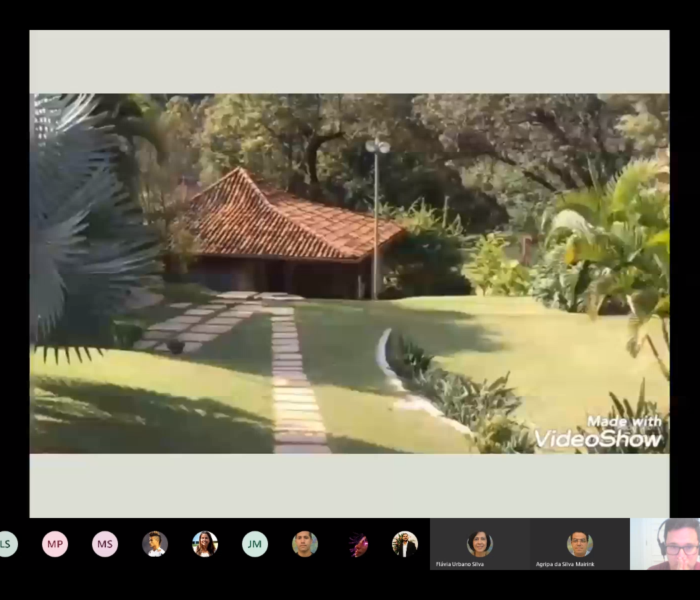The image size is (700, 600).
Task: Select the JM initials avatar
Action: [x=255, y=543]
